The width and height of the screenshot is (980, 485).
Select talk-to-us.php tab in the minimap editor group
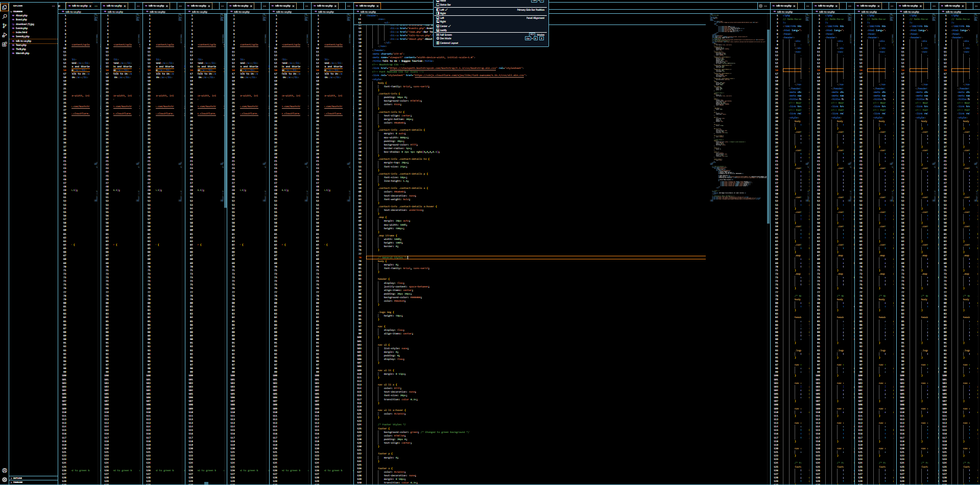coord(367,6)
